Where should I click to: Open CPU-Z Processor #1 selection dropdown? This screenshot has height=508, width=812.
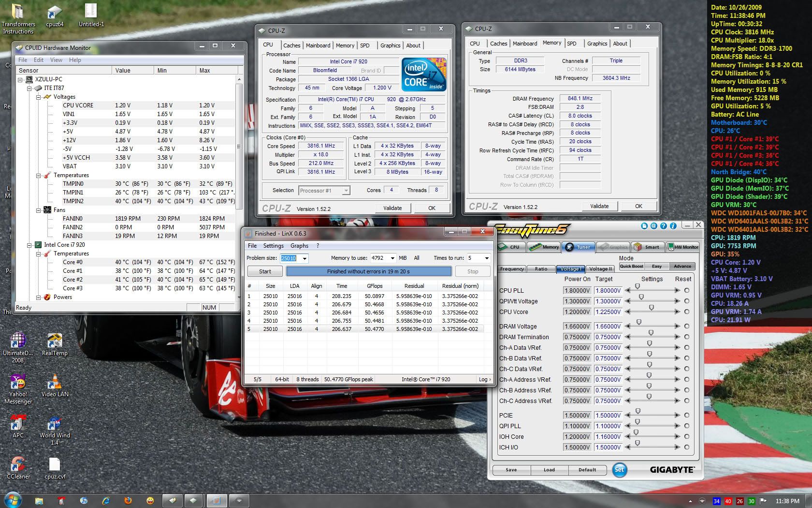(346, 191)
